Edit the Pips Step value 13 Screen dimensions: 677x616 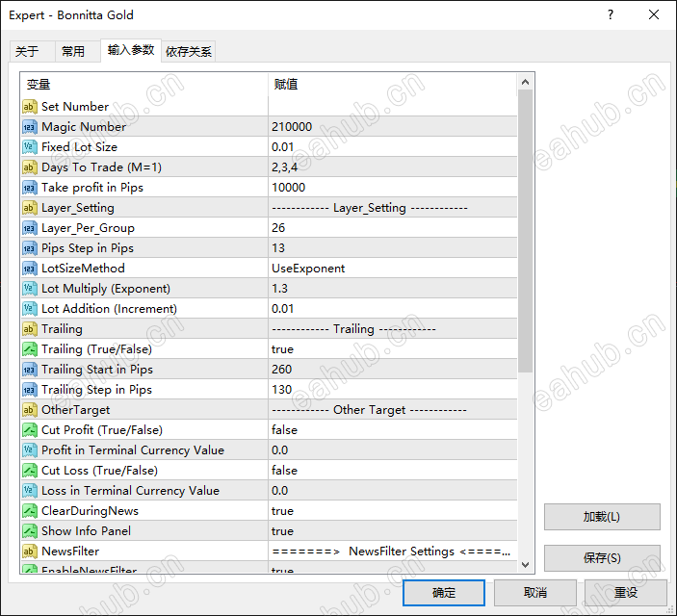click(393, 248)
